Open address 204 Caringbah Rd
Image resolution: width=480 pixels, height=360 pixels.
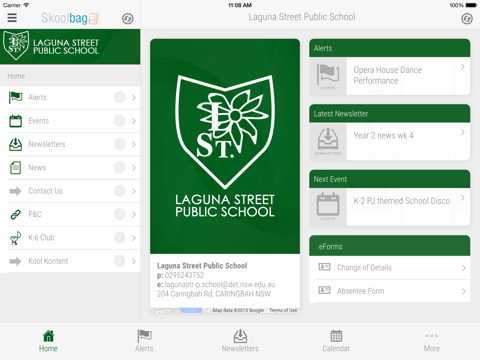[214, 294]
